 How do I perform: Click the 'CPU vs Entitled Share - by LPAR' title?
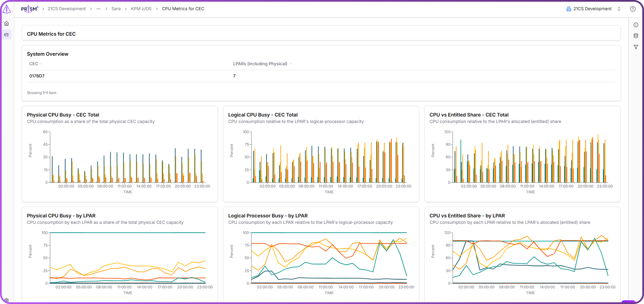[x=467, y=216]
